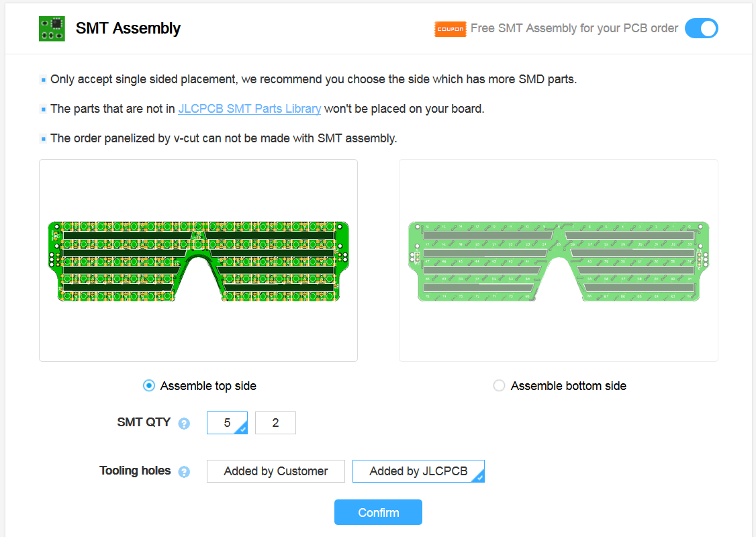Click the green PCB icon beside SMT Assembly title
This screenshot has height=537, width=756.
52,28
